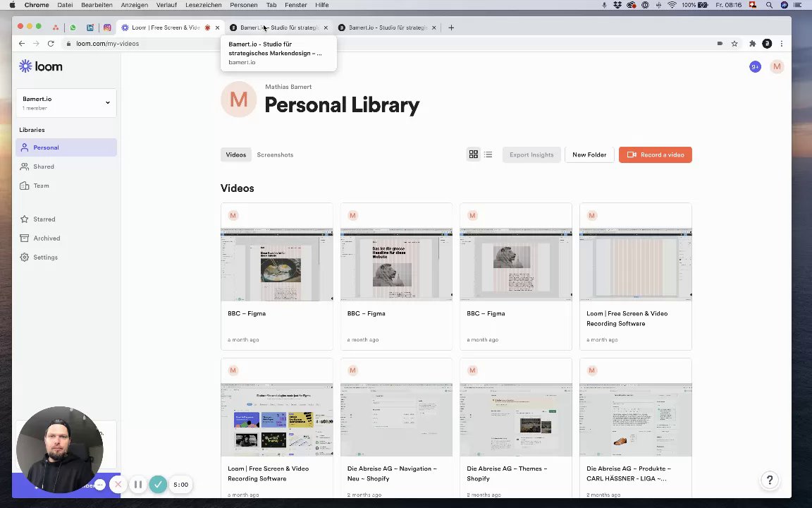
Task: Switch to the Videos tab
Action: pyautogui.click(x=235, y=155)
